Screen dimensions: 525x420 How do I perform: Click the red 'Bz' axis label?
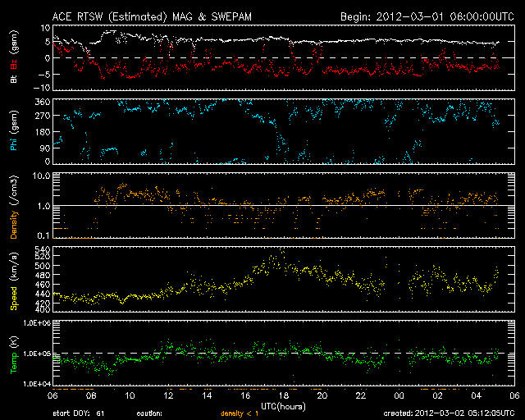click(x=14, y=63)
